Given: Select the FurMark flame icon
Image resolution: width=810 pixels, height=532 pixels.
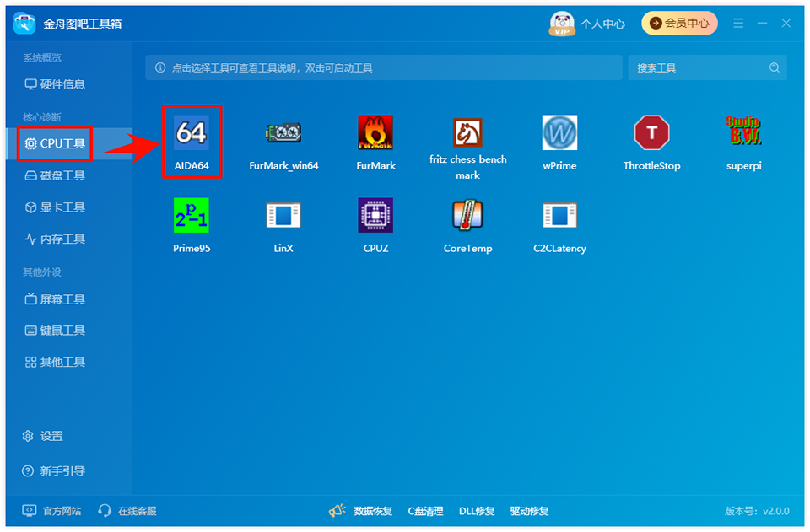Looking at the screenshot, I should [x=375, y=132].
